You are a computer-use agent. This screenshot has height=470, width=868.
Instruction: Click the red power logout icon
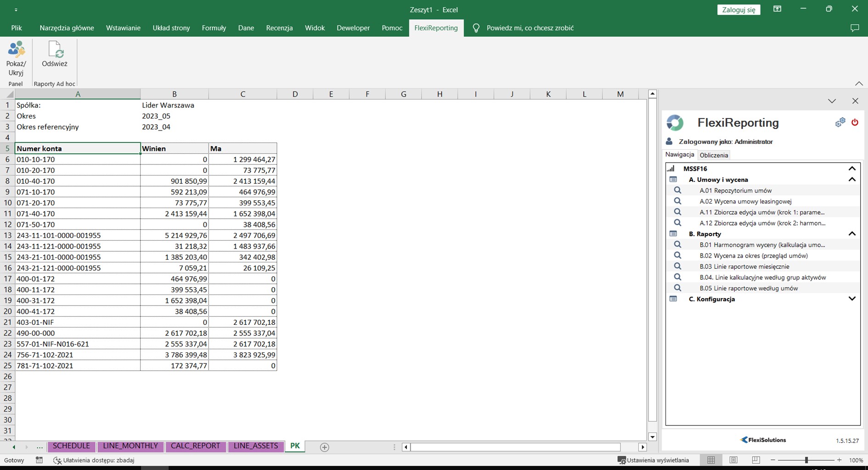(x=855, y=122)
